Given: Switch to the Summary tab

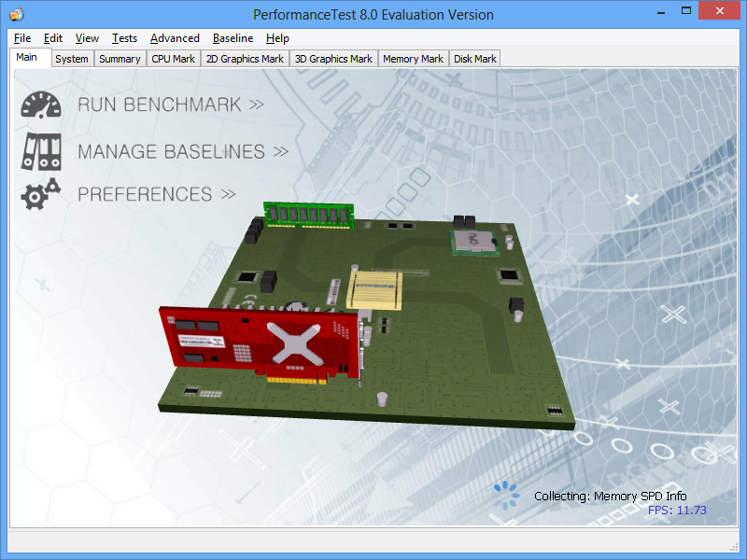Looking at the screenshot, I should coord(120,59).
